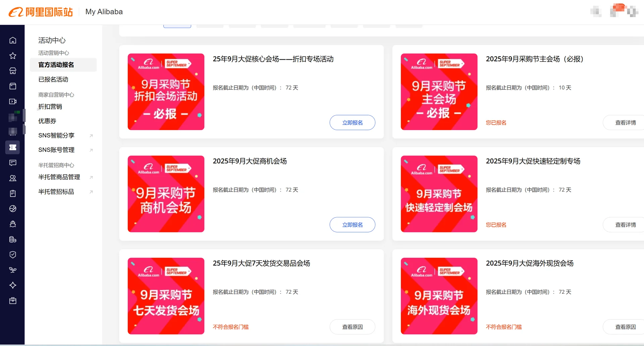The width and height of the screenshot is (644, 346).
Task: Click the contacts people icon
Action: 12,178
